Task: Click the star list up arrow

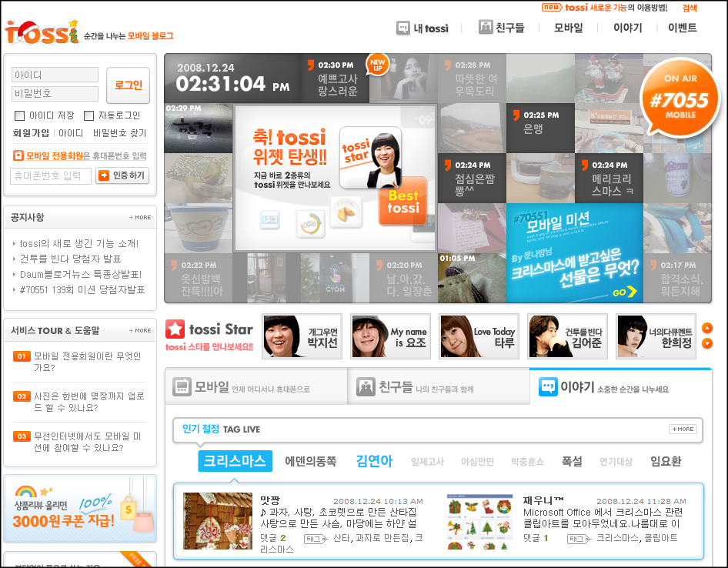Action: (x=706, y=329)
